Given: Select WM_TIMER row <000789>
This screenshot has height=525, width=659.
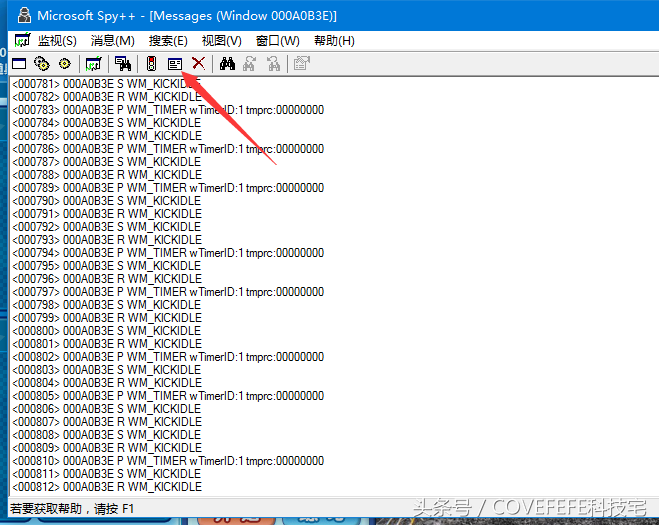Looking at the screenshot, I should coord(168,188).
